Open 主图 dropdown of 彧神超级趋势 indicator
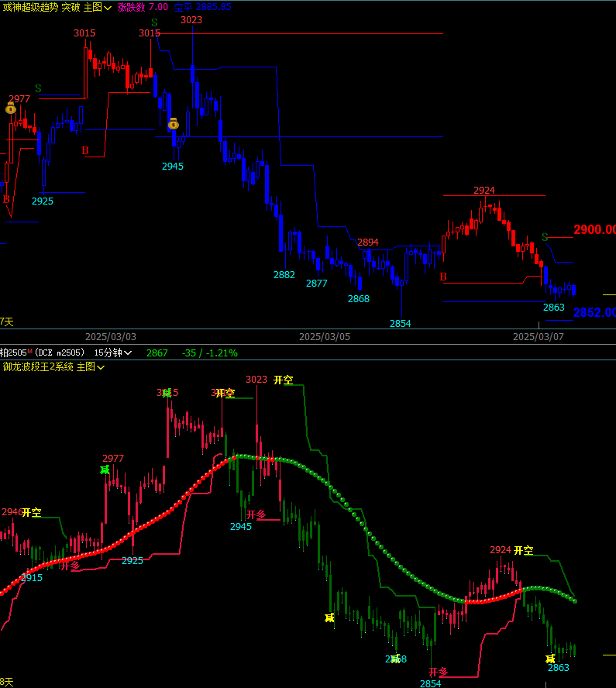Image resolution: width=616 pixels, height=688 pixels. [98, 7]
